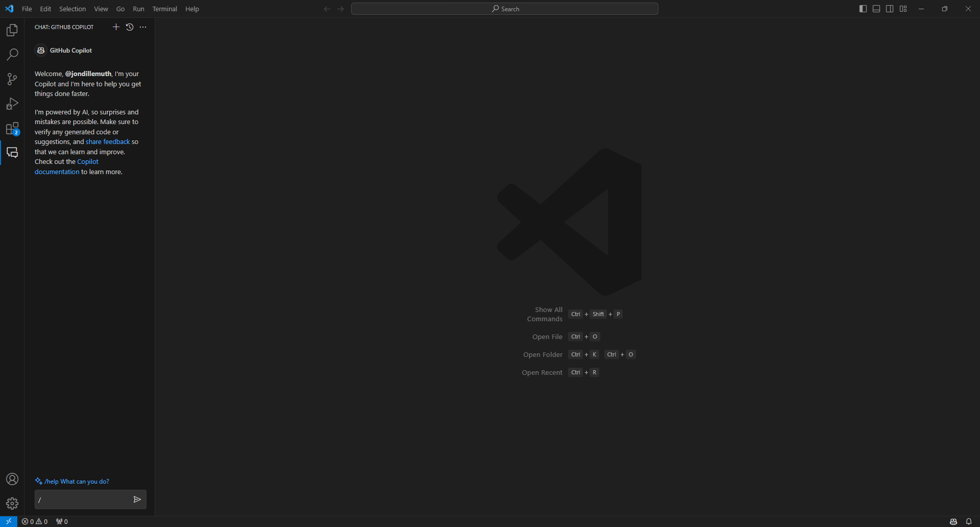Open the Accounts menu
The height and width of the screenshot is (527, 980).
(x=12, y=479)
